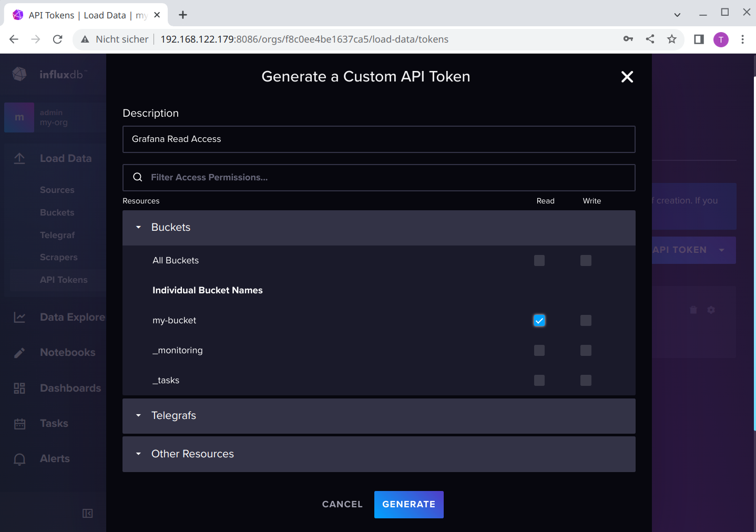Click the not-secure warning icon
The width and height of the screenshot is (756, 532).
click(x=85, y=39)
